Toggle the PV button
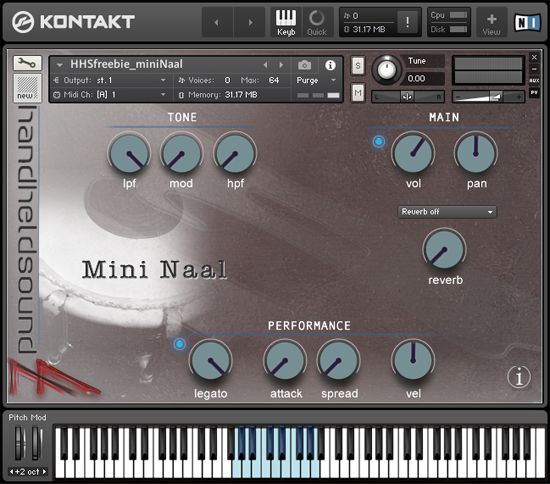The width and height of the screenshot is (550, 484). coord(534,93)
